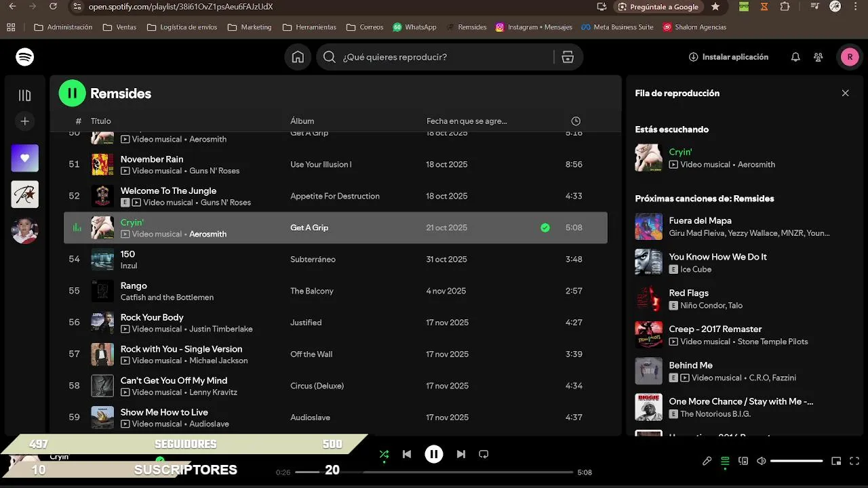868x488 pixels.
Task: Select Rock Your Body track
Action: pos(152,317)
